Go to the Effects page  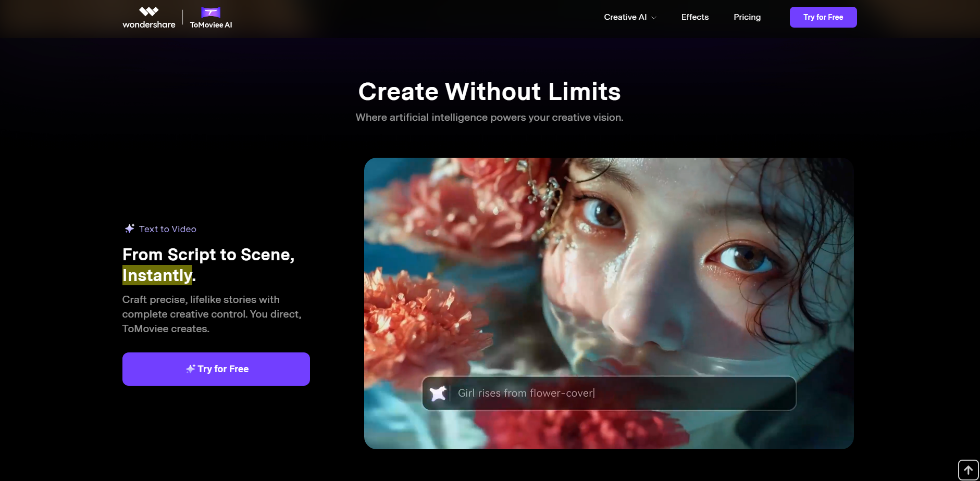tap(694, 17)
